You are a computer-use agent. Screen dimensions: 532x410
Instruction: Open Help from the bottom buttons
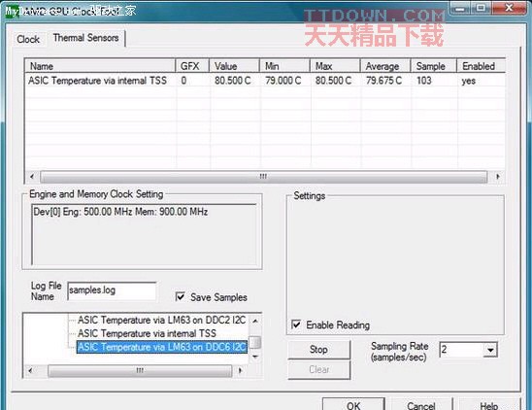[489, 404]
